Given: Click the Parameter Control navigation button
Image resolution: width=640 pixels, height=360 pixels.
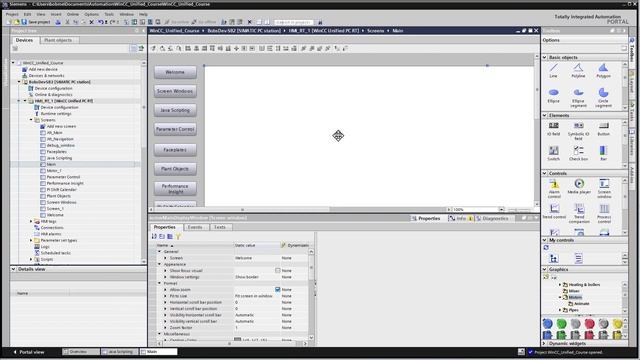Looking at the screenshot, I should [x=175, y=129].
